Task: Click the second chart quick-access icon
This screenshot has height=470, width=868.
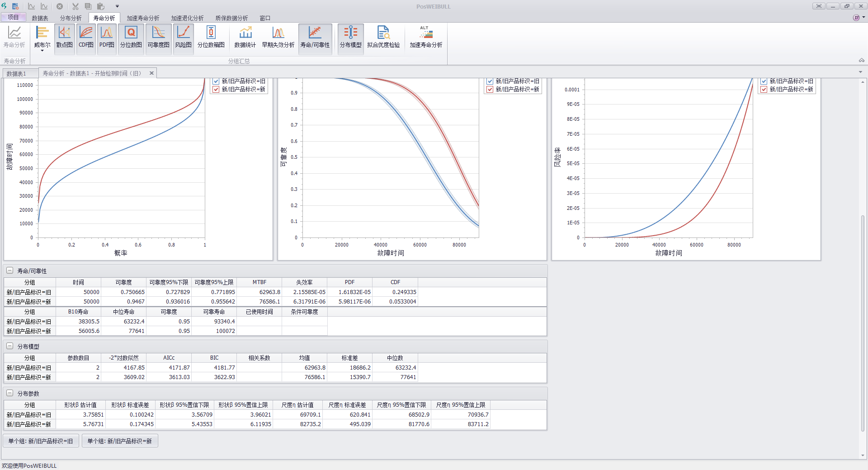Action: click(44, 6)
